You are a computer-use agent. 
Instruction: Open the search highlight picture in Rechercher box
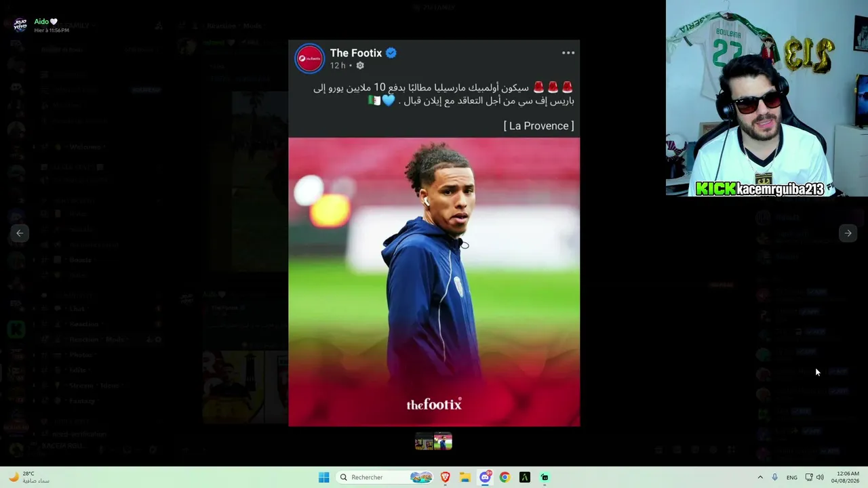[x=421, y=477]
